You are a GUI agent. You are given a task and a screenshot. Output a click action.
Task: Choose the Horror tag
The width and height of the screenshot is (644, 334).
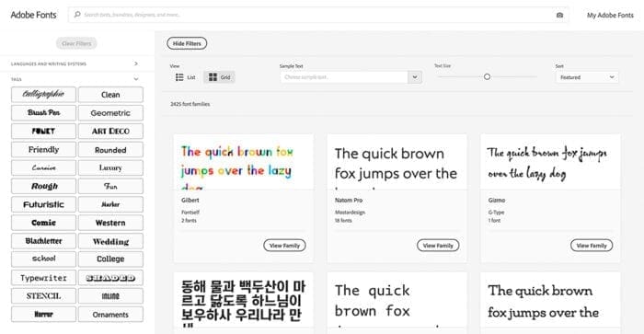coord(43,315)
